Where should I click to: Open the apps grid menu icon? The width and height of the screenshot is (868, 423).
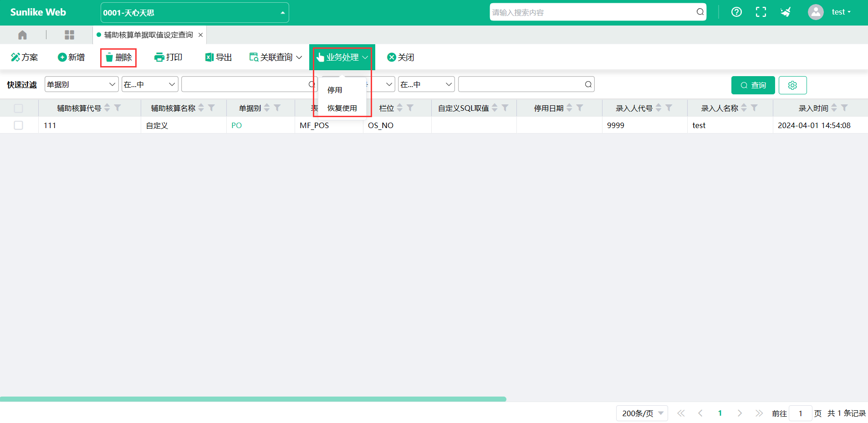69,35
